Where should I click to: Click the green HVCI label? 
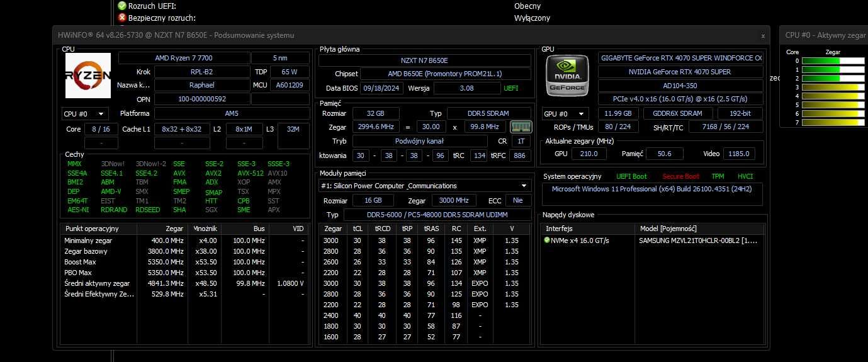745,177
